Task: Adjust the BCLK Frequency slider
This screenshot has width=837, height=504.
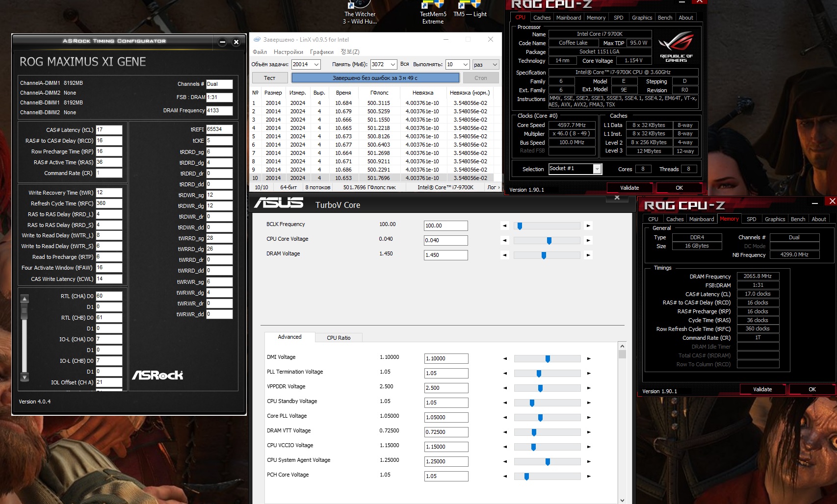Action: point(547,226)
